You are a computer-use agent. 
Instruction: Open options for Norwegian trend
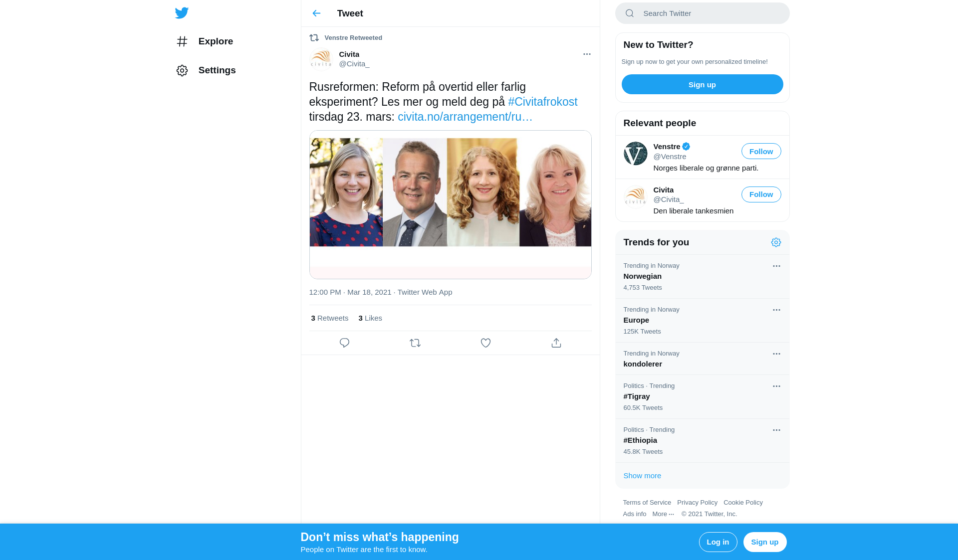tap(776, 266)
